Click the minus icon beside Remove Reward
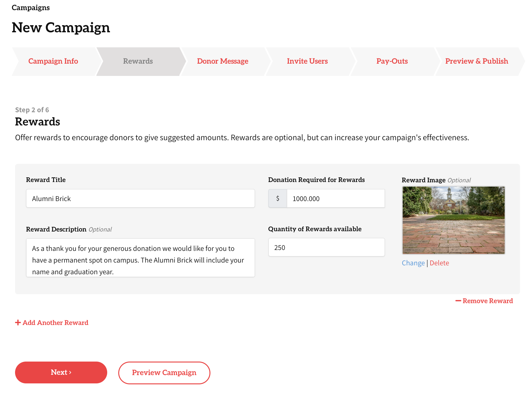The height and width of the screenshot is (396, 532). (458, 301)
